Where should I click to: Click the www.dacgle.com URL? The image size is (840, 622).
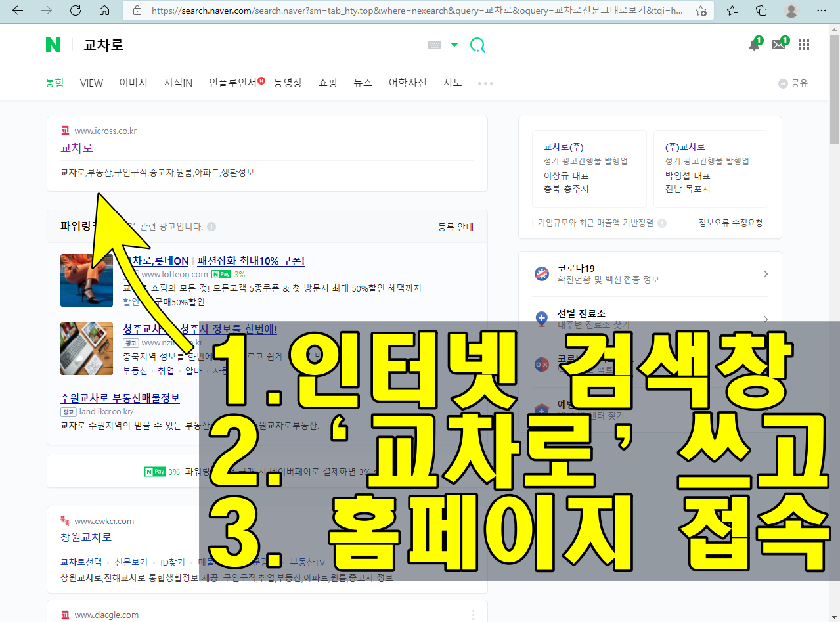point(106,615)
